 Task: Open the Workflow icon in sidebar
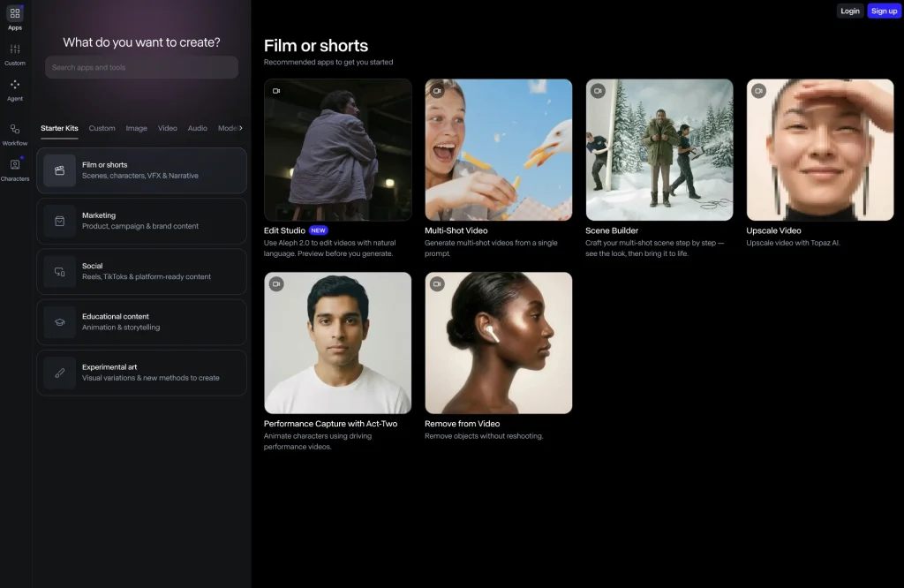coord(15,129)
